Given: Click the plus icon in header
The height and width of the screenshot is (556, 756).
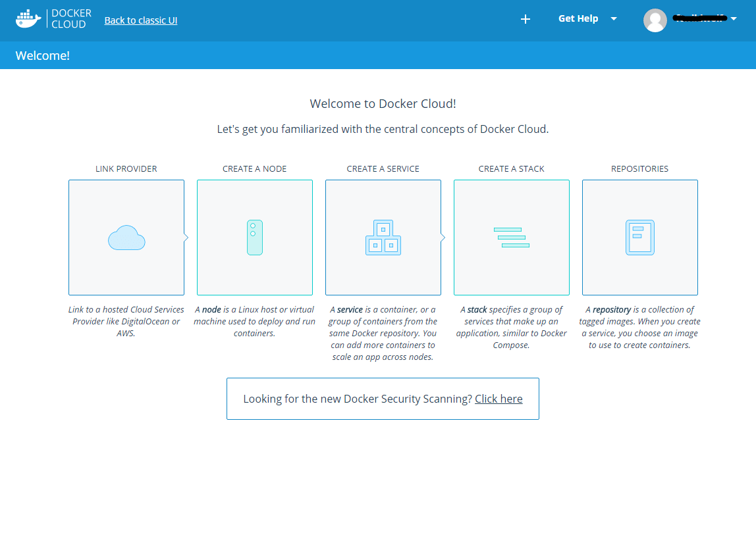Looking at the screenshot, I should click(526, 19).
